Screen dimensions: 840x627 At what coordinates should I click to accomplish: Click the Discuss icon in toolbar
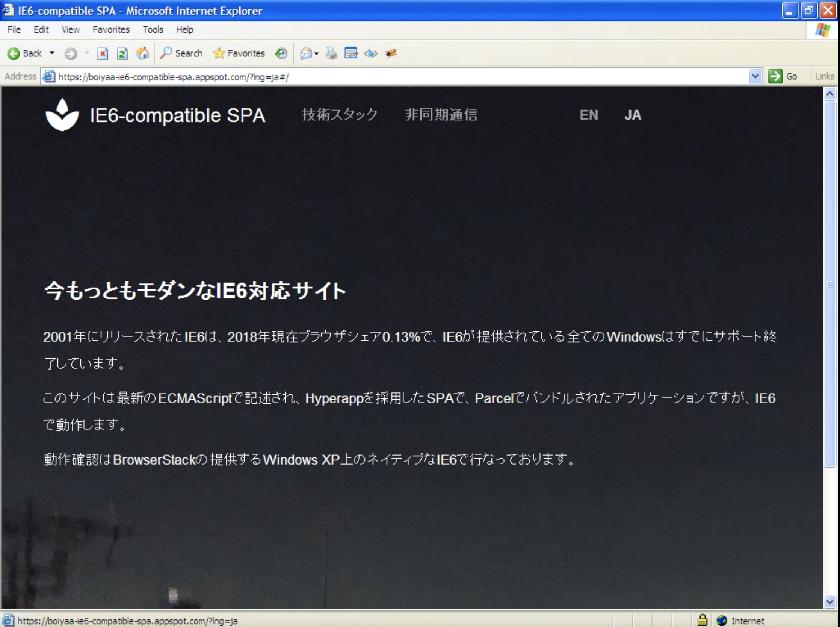[370, 53]
